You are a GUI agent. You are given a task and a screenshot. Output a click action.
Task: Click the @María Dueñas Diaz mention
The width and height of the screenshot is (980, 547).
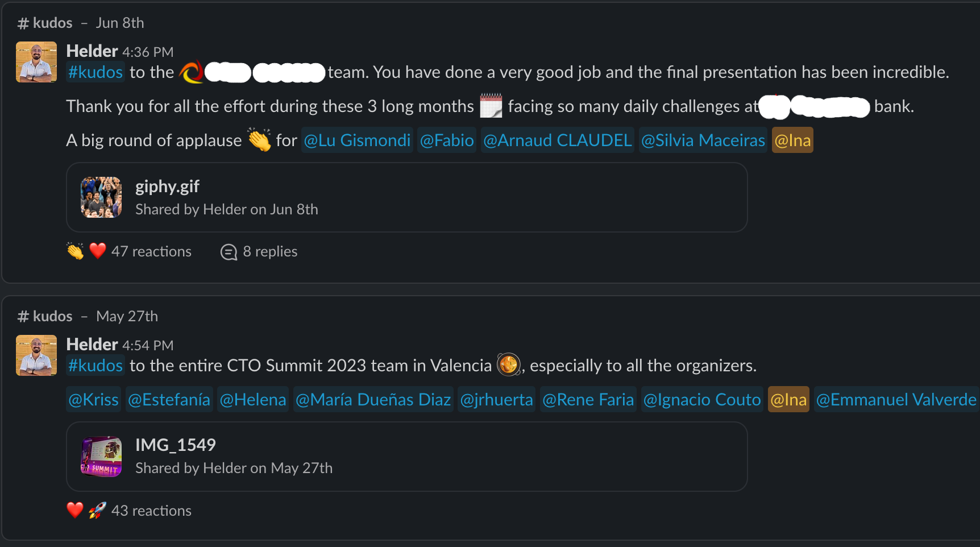(x=373, y=399)
